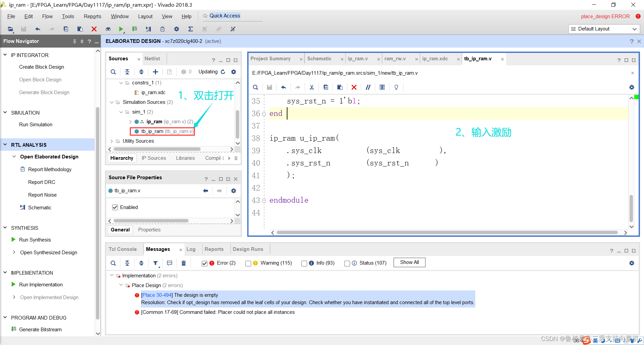Open Messages panel settings gear
This screenshot has height=345, width=644.
coord(632,263)
